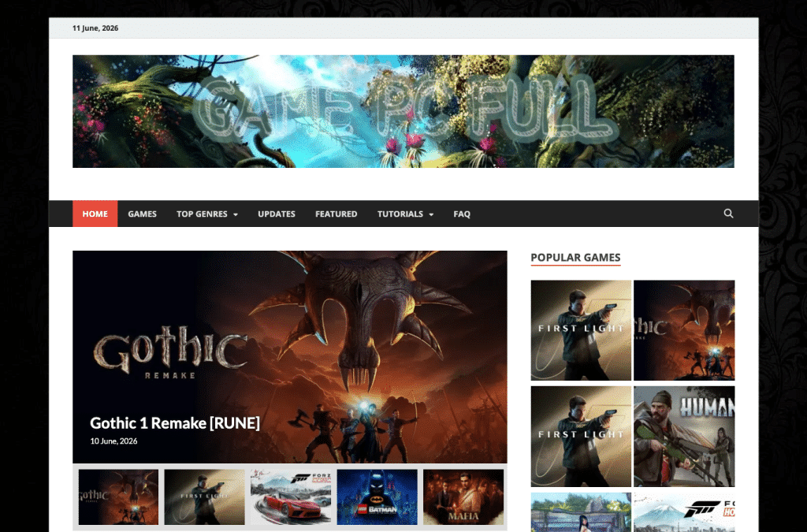Open the Human popular game tile
Viewport: 807px width, 532px height.
tap(684, 437)
